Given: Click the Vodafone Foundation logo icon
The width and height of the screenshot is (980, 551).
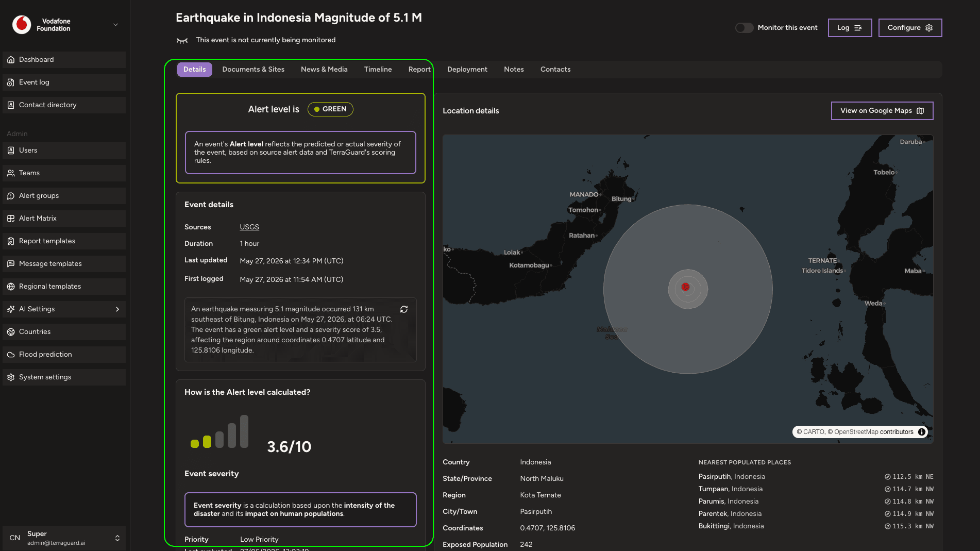Looking at the screenshot, I should tap(22, 25).
